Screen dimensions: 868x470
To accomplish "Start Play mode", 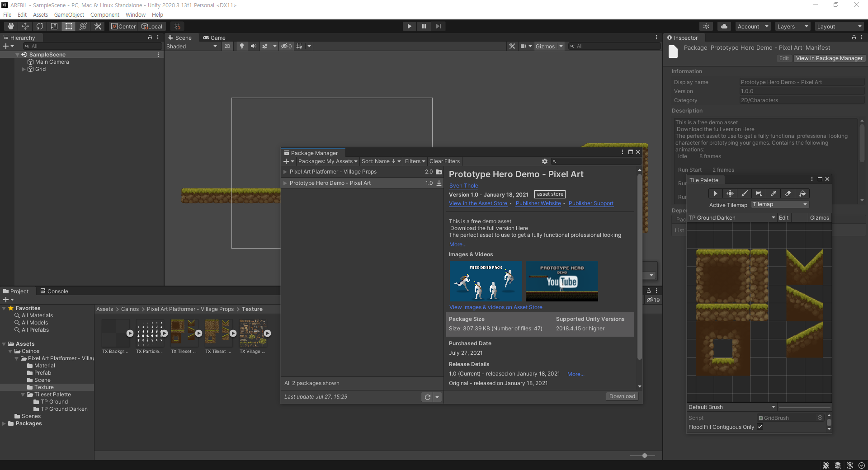I will click(409, 26).
